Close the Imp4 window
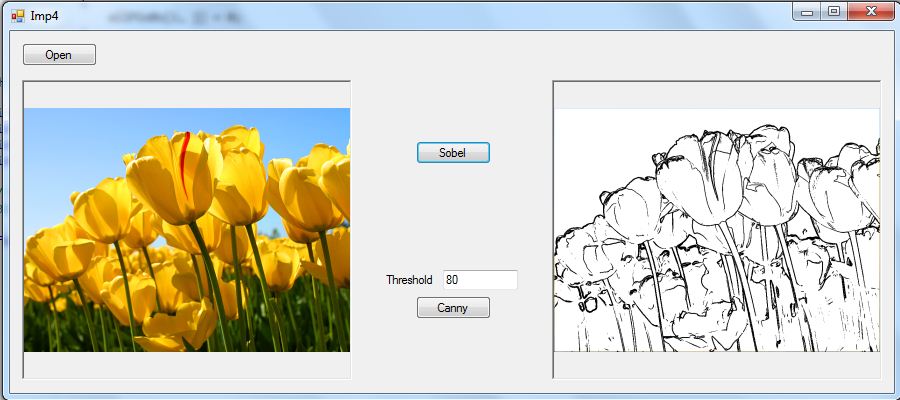This screenshot has height=400, width=900. point(871,11)
